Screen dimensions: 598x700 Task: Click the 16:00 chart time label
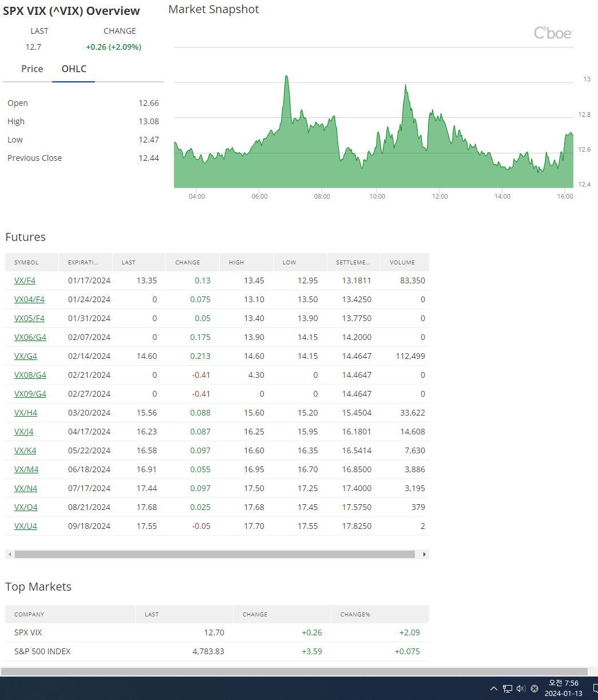(x=565, y=196)
